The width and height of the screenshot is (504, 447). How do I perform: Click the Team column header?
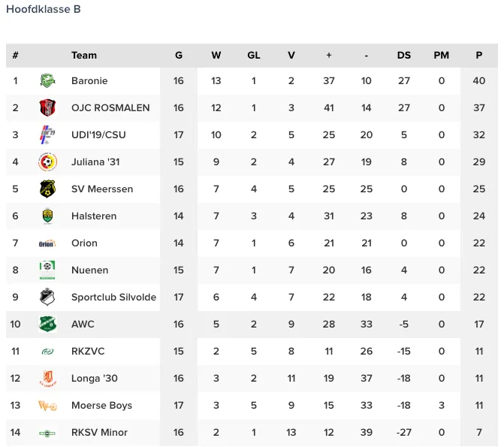[x=84, y=56]
